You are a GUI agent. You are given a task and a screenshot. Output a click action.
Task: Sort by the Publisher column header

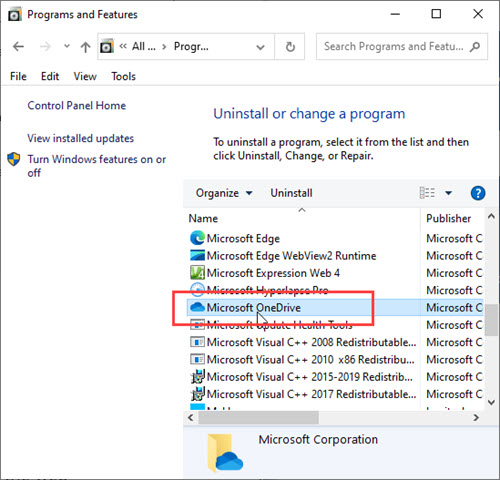tap(449, 218)
